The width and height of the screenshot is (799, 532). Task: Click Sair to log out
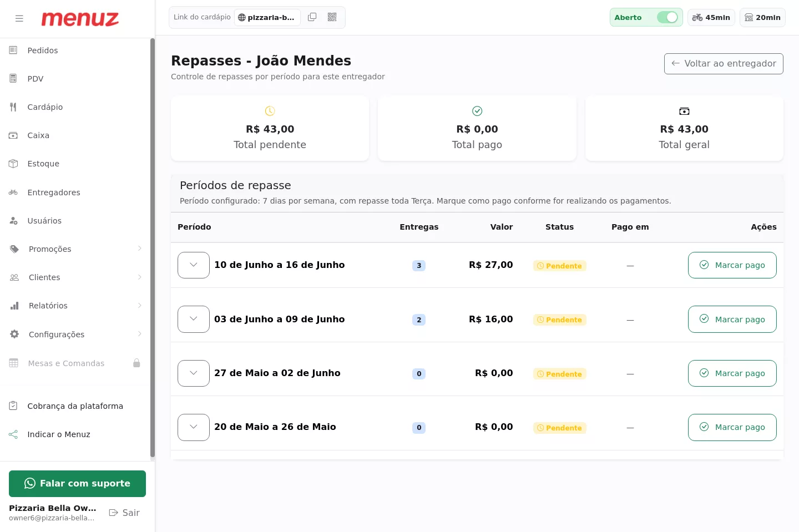[x=124, y=513]
